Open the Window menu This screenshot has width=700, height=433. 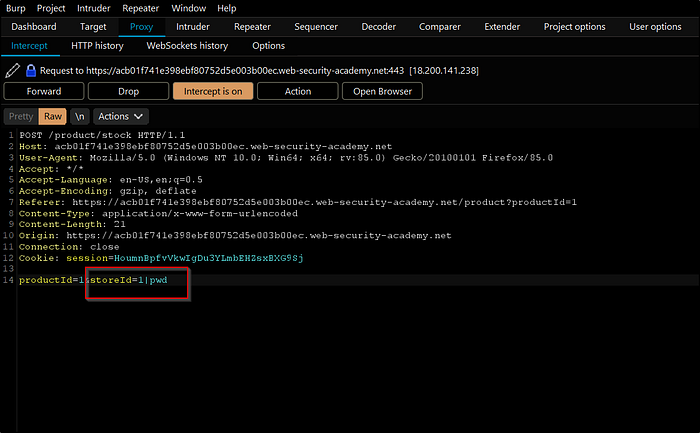tap(189, 8)
